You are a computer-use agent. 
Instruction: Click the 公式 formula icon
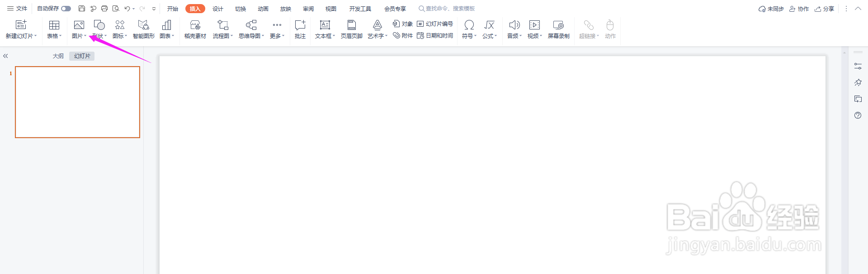(489, 25)
